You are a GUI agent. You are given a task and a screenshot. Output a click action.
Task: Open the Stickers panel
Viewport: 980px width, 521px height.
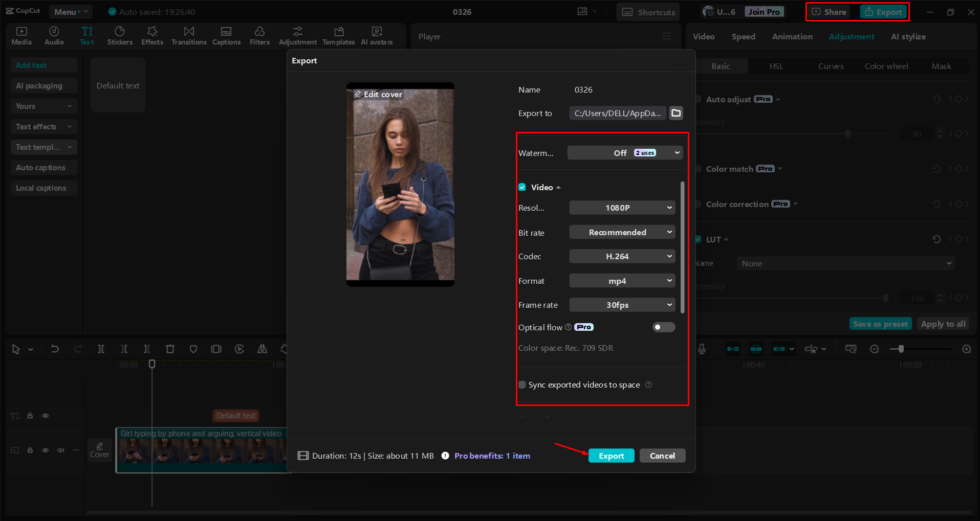coord(120,35)
